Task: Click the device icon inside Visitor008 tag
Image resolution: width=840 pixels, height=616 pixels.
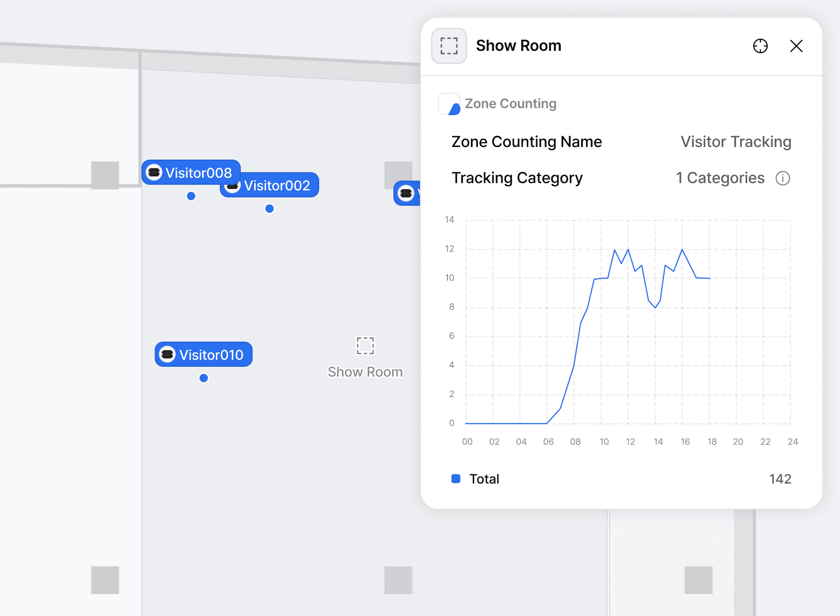Action: (154, 173)
